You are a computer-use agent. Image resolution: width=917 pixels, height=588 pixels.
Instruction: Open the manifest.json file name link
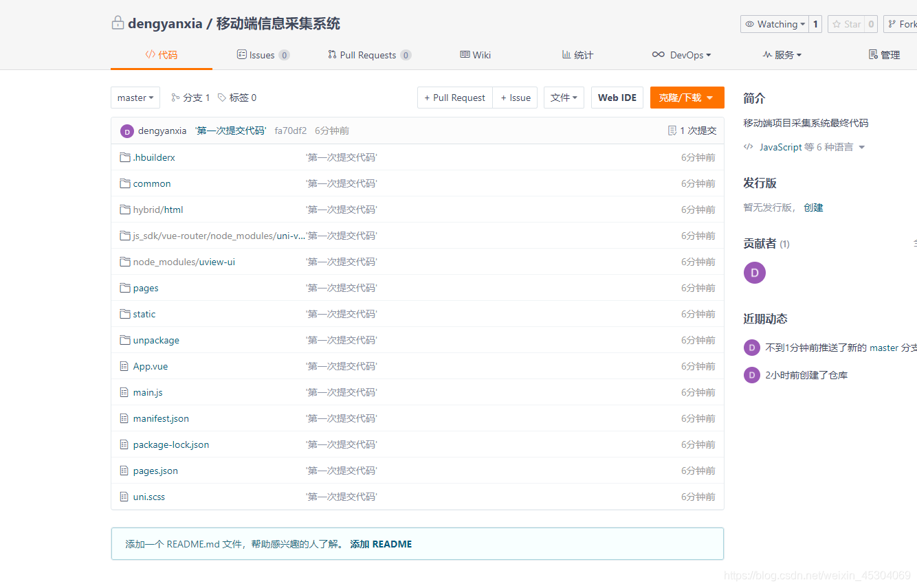pyautogui.click(x=161, y=418)
